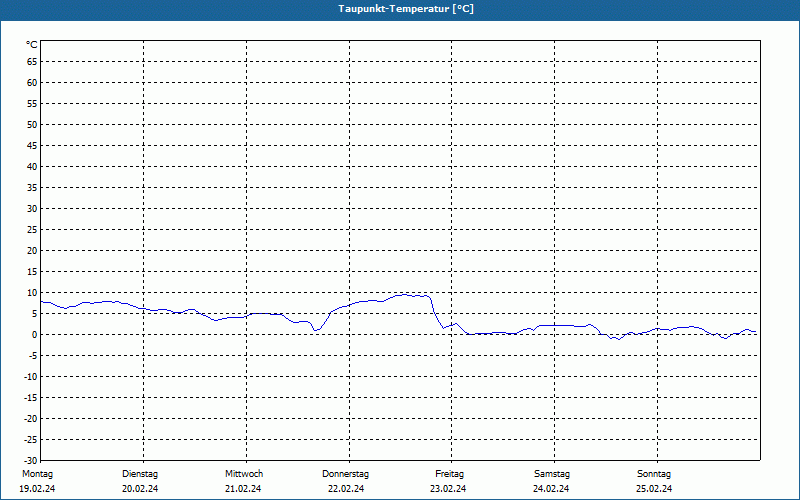
Task: Click the y-axis value '5'
Action: (x=35, y=314)
